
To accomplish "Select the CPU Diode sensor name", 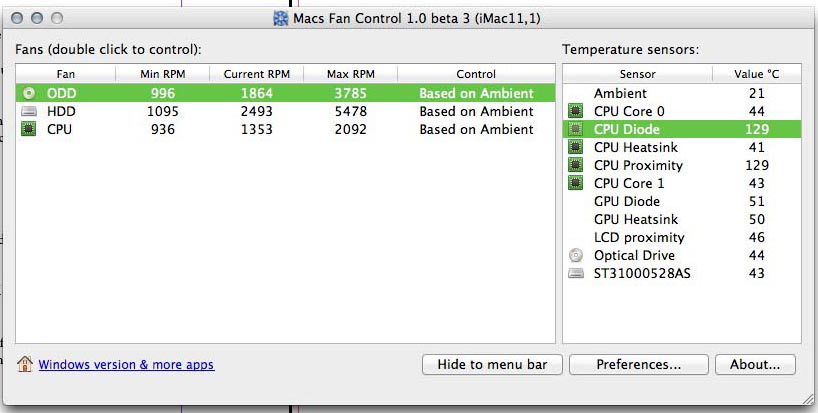I will (627, 129).
